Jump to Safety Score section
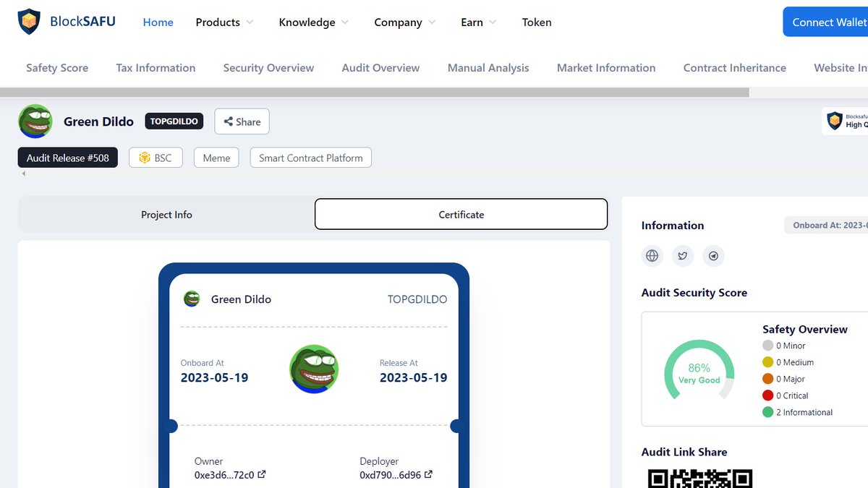Viewport: 868px width, 488px height. pos(57,68)
